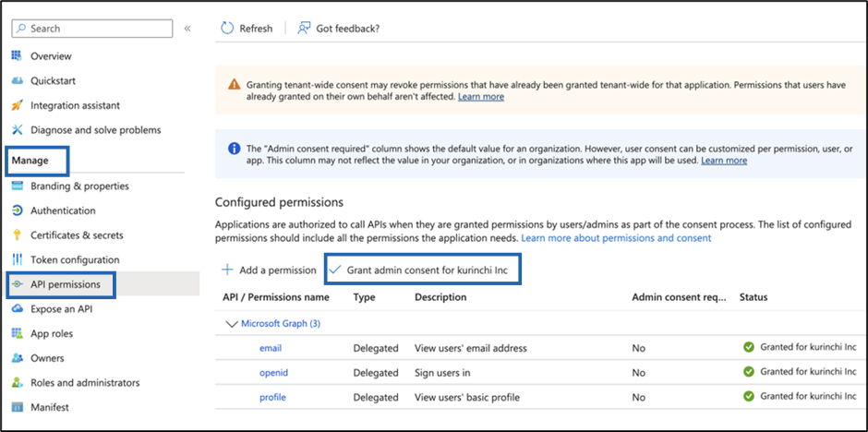Collapse the Microsoft Graph (3) group chevron
This screenshot has width=868, height=432.
click(x=232, y=324)
